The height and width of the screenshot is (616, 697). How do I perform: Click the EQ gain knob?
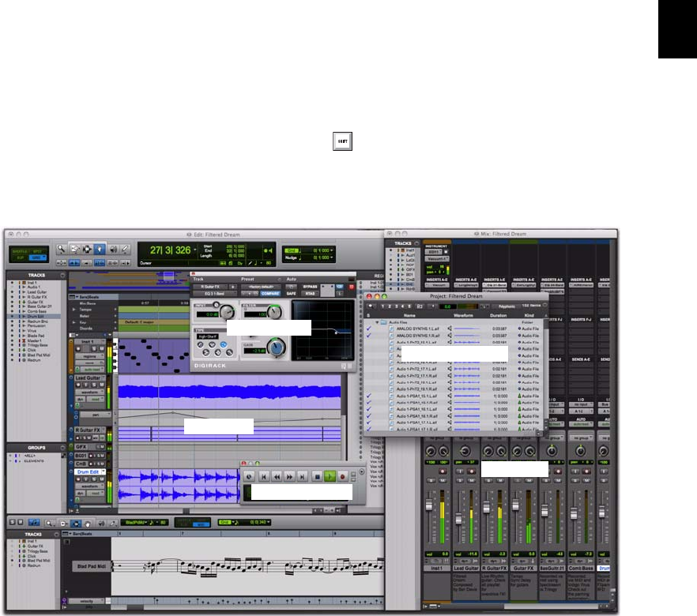pos(277,347)
